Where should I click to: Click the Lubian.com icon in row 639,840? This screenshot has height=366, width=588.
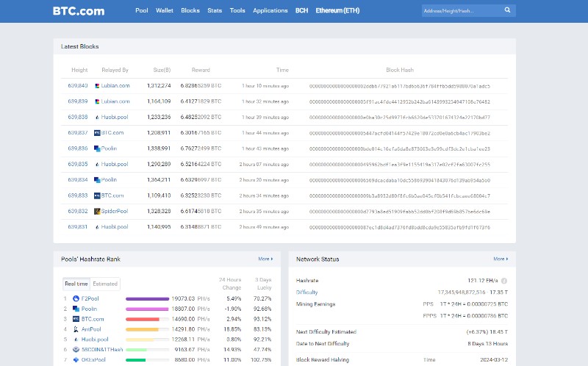point(97,86)
